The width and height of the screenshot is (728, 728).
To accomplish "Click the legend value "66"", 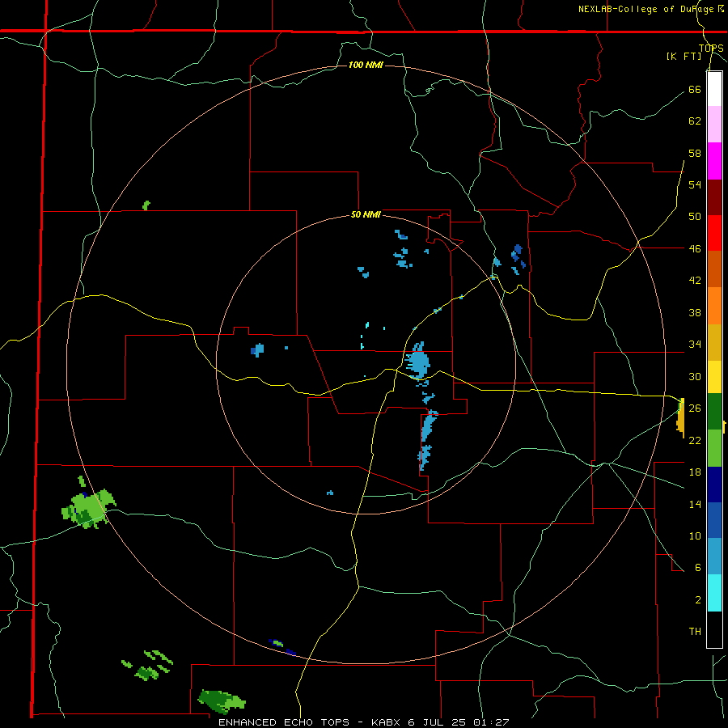I will coord(695,89).
